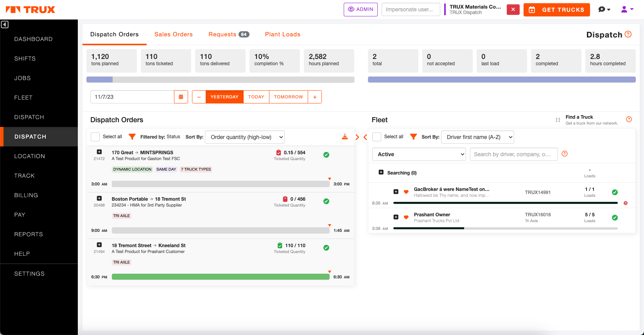Click the GET TRUCKS button
Image resolution: width=644 pixels, height=335 pixels.
[556, 10]
